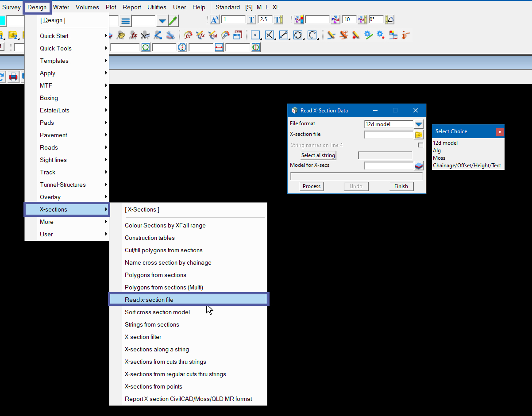Choose Alg in Select Choice list
532x416 pixels.
click(x=468, y=150)
